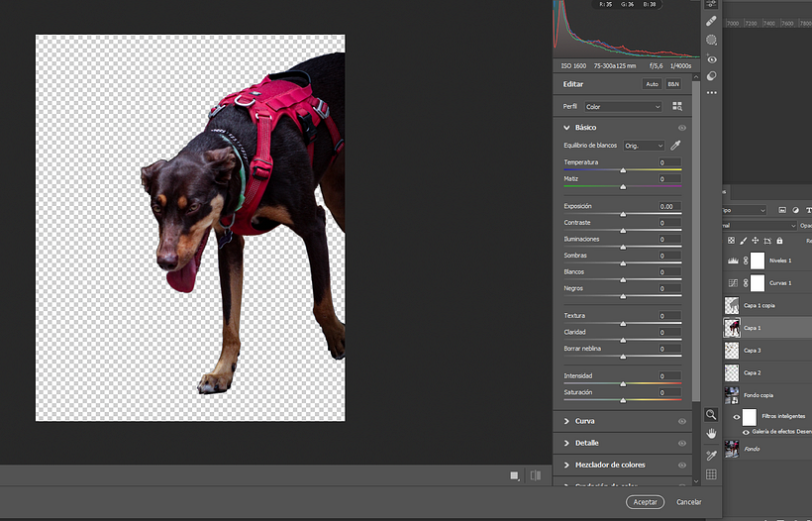Select the Red Eye removal tool
812x521 pixels.
(x=711, y=59)
